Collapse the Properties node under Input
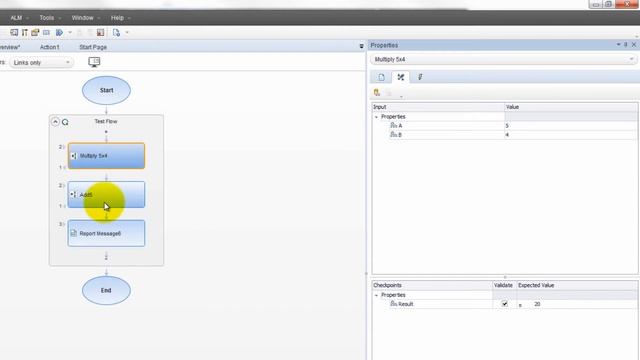This screenshot has width=640, height=360. tap(376, 117)
